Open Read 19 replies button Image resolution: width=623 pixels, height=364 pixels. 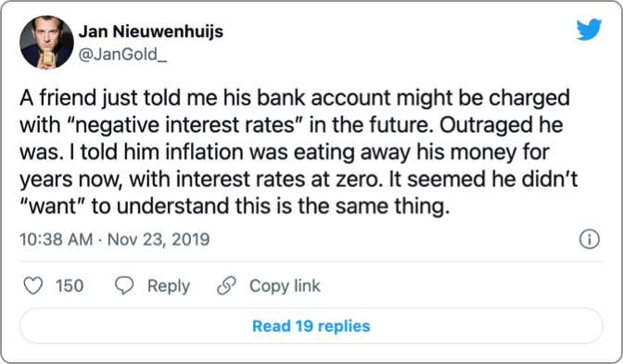click(311, 326)
